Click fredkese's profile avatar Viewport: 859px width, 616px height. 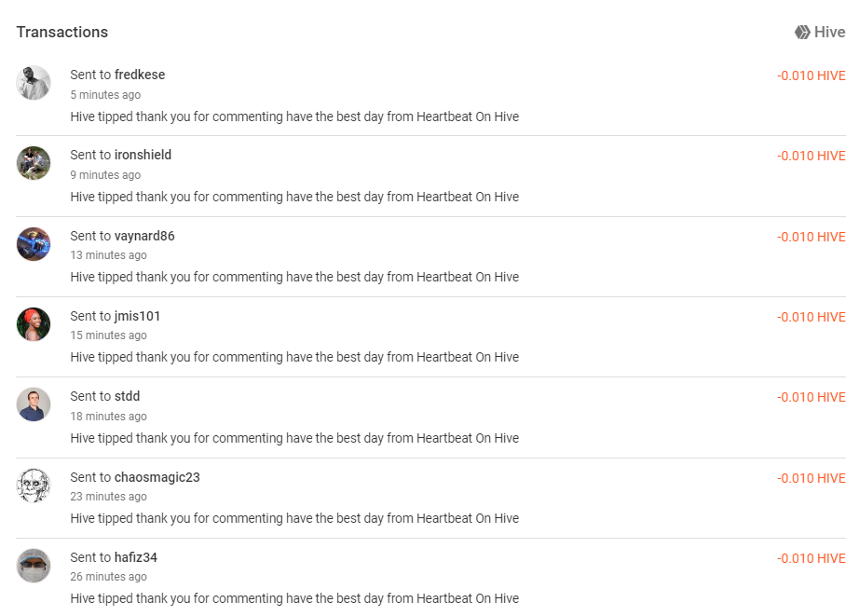[x=34, y=83]
